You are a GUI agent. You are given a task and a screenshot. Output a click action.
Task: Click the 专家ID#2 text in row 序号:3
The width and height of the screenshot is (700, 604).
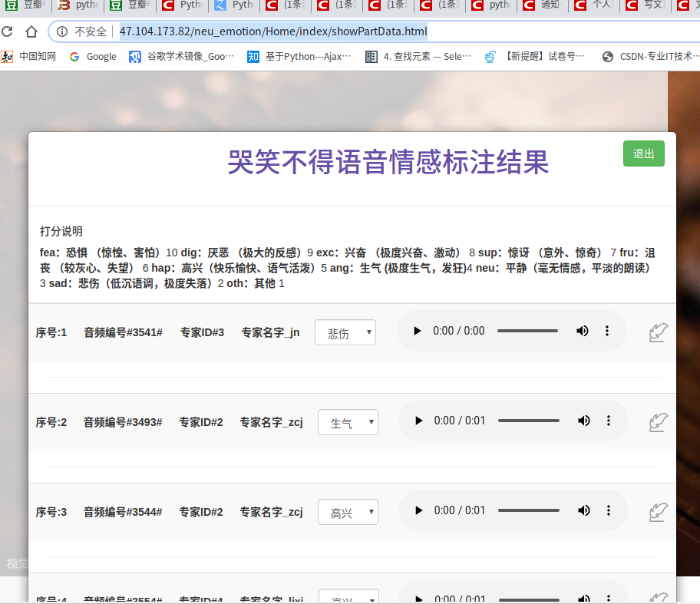(x=201, y=512)
